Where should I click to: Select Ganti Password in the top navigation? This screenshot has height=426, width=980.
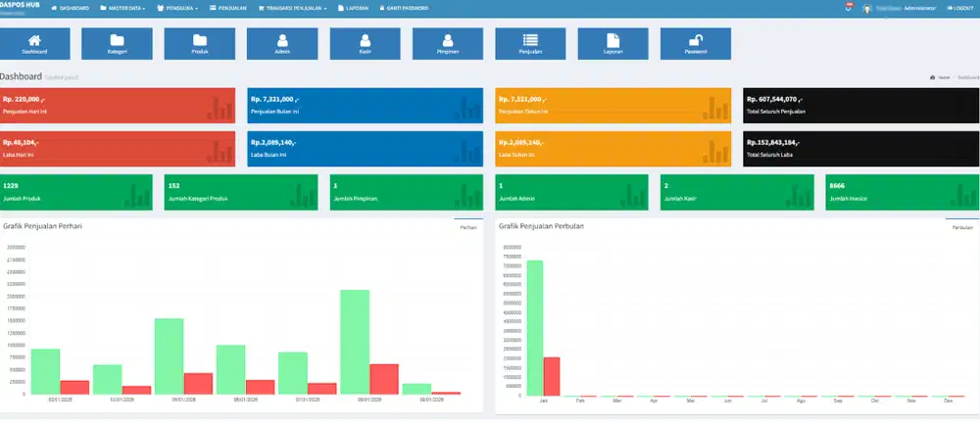(x=404, y=8)
